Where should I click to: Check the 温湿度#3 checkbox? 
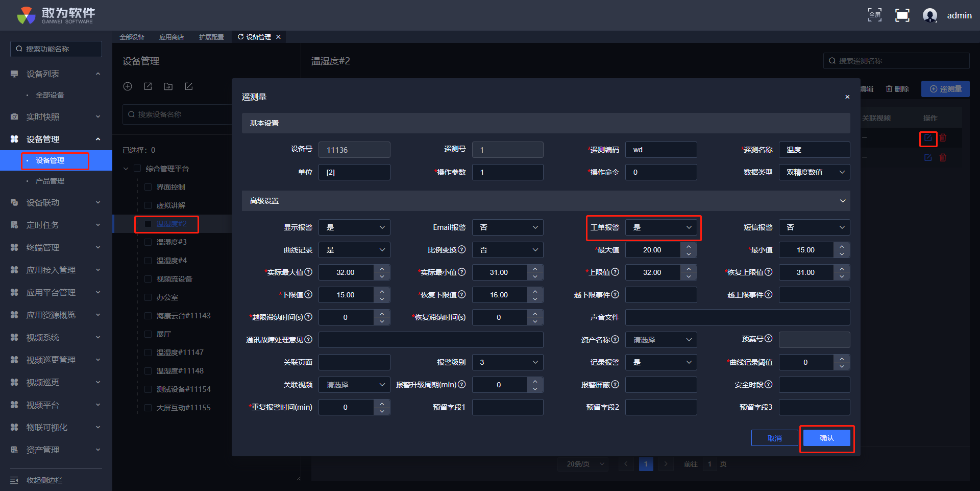pos(148,242)
